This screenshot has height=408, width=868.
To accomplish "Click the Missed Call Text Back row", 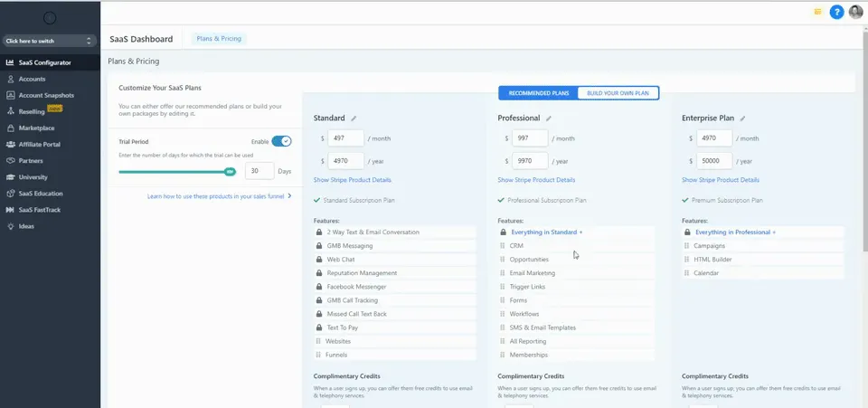I will 395,314.
